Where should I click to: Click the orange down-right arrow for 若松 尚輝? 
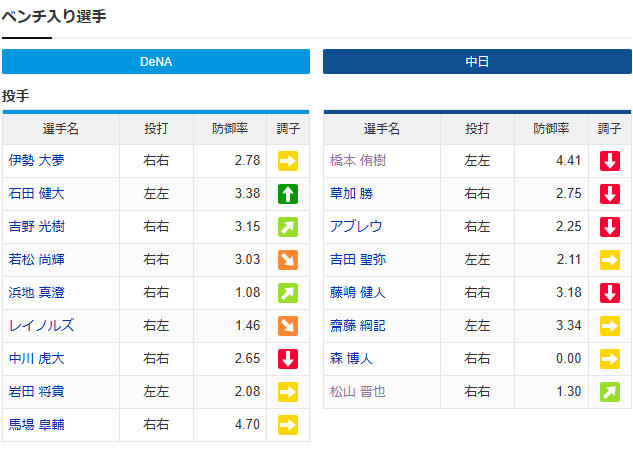tap(288, 260)
